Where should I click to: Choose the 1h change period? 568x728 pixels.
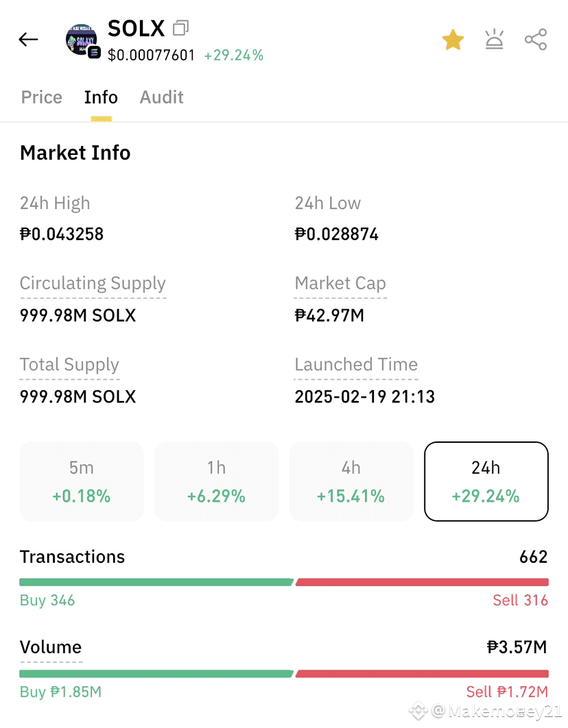[216, 481]
